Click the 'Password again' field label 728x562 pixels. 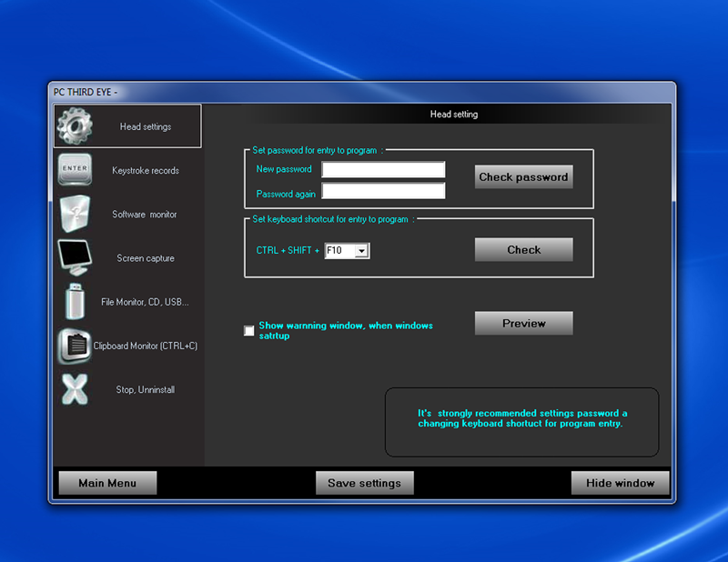pyautogui.click(x=286, y=194)
